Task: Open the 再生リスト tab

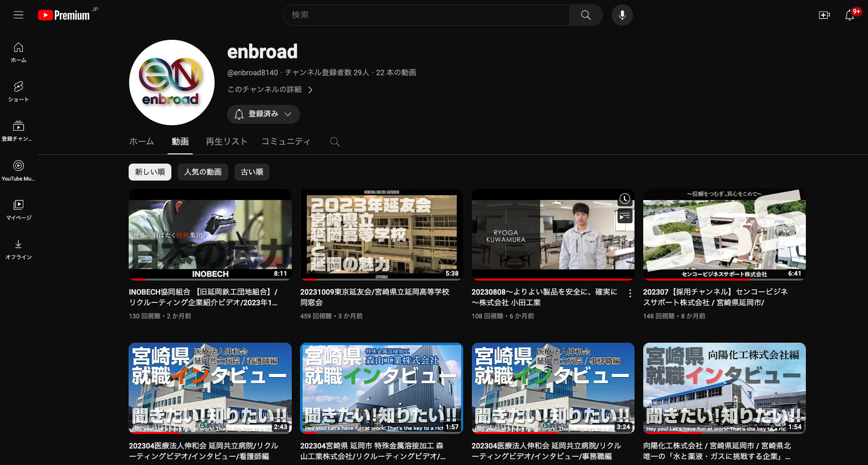Action: pos(227,142)
